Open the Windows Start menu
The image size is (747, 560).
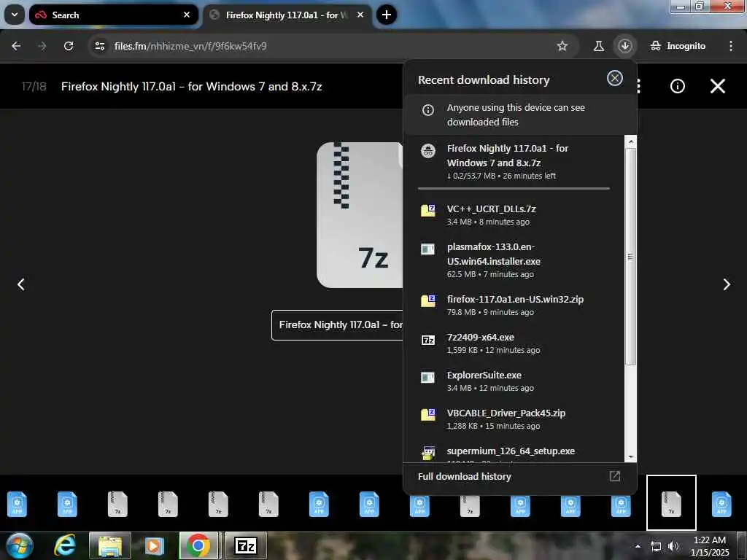pos(18,545)
